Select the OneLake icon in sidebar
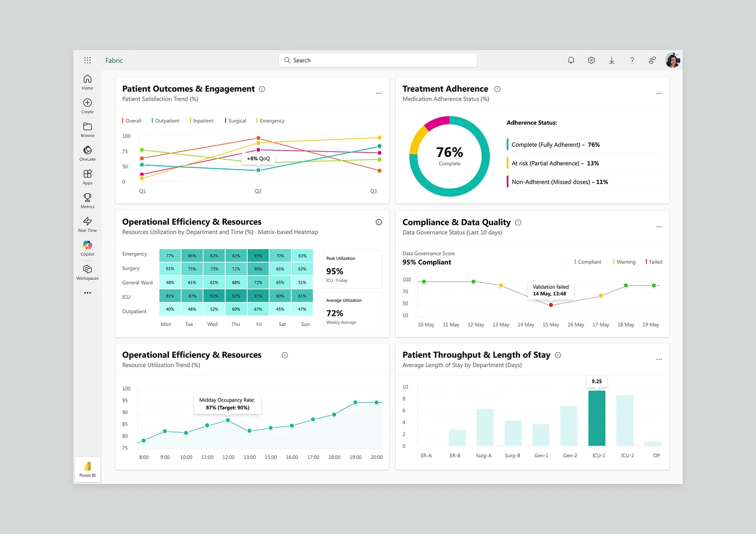The image size is (756, 534). (87, 150)
